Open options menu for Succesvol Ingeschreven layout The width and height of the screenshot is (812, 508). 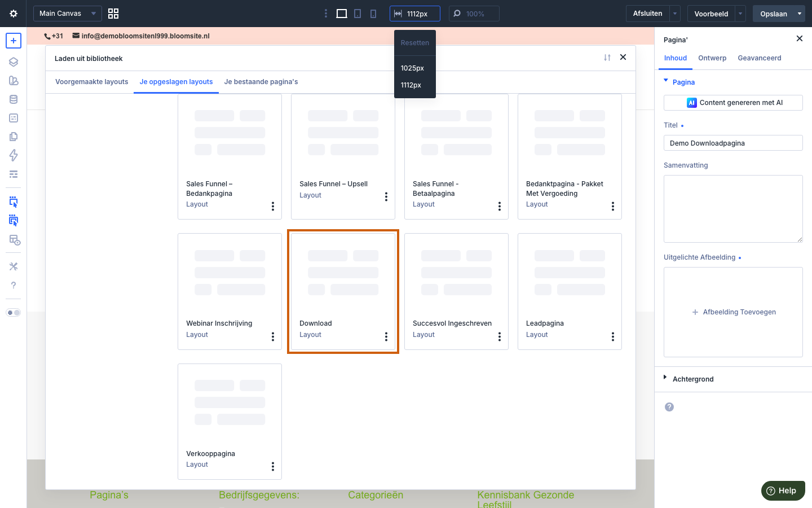tap(500, 336)
